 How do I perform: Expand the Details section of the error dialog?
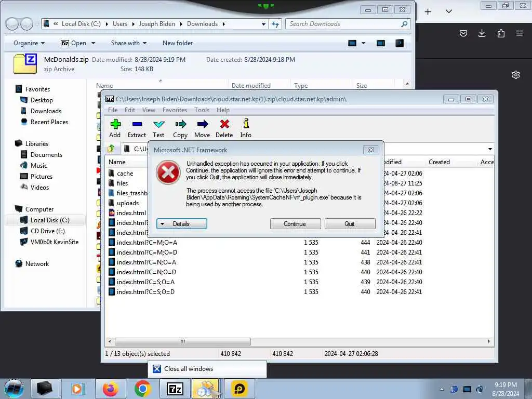181,224
